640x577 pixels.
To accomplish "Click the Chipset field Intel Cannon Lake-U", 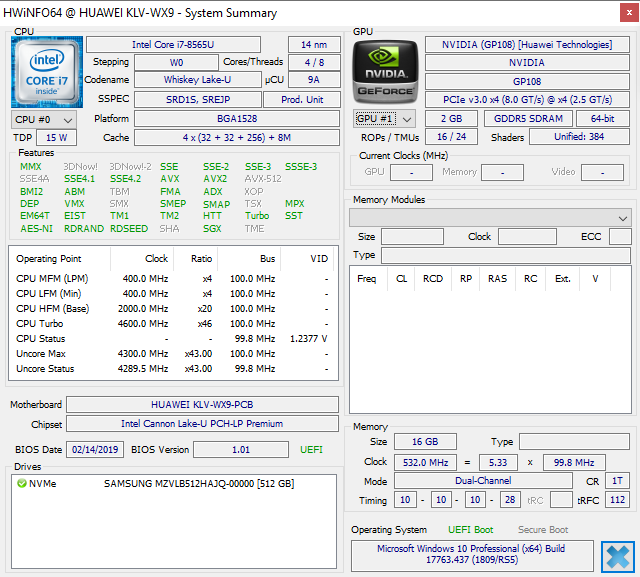I will click(x=202, y=424).
